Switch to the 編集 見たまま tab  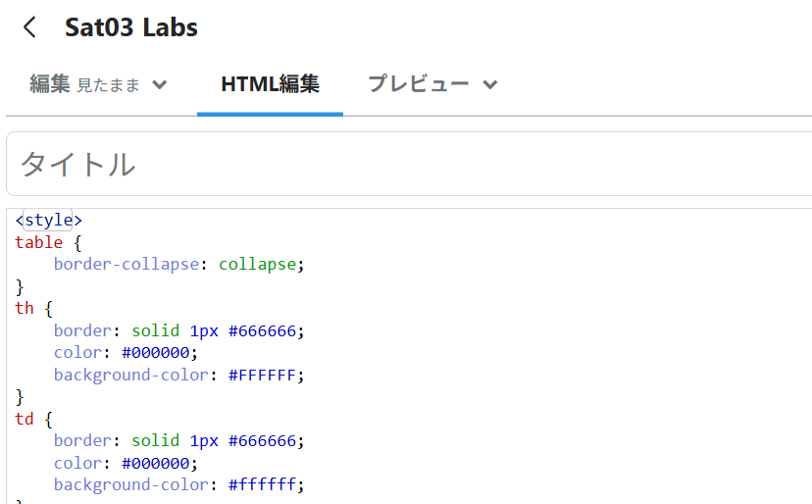coord(83,84)
